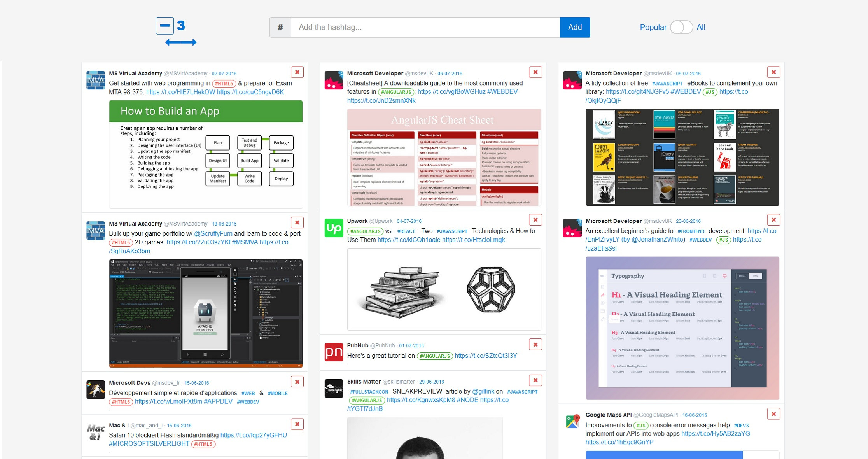Image resolution: width=868 pixels, height=459 pixels.
Task: Open link https://t.co/vgfBoWGHuz
Action: [x=451, y=92]
